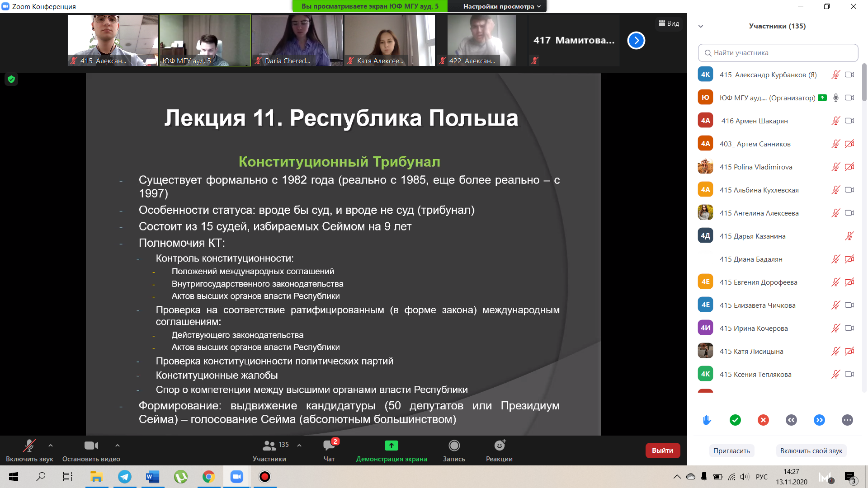Open Windows Start menu
Image resolution: width=868 pixels, height=488 pixels.
[x=14, y=477]
